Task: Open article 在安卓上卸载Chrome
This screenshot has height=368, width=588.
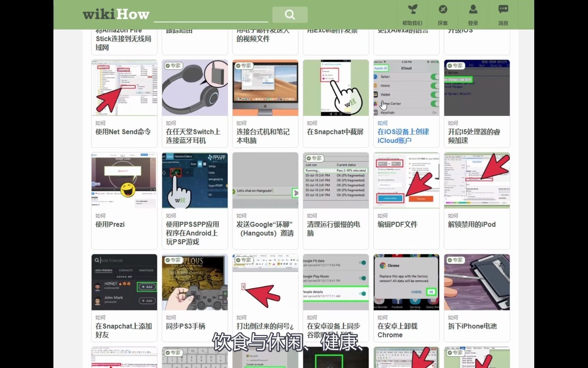Action: [397, 331]
